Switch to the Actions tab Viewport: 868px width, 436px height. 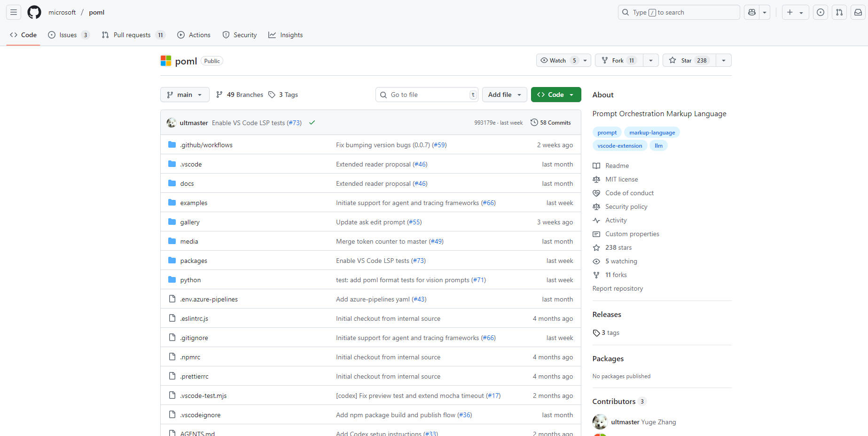click(194, 35)
